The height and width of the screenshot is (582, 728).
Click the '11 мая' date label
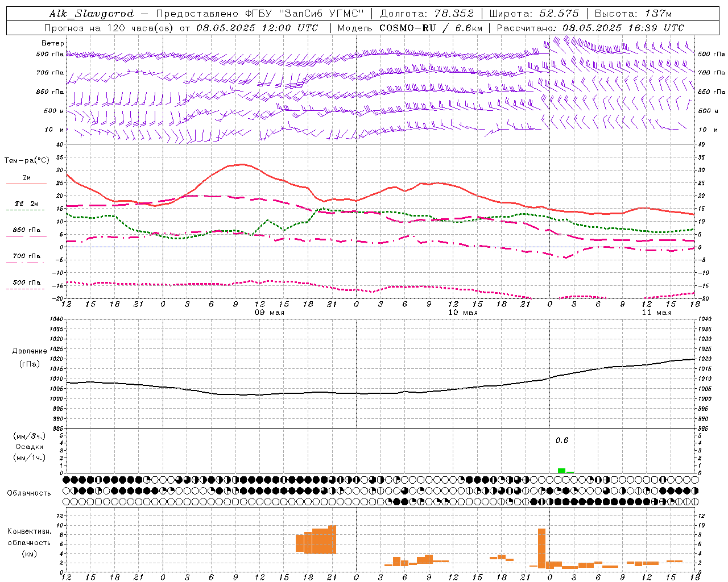tap(656, 313)
